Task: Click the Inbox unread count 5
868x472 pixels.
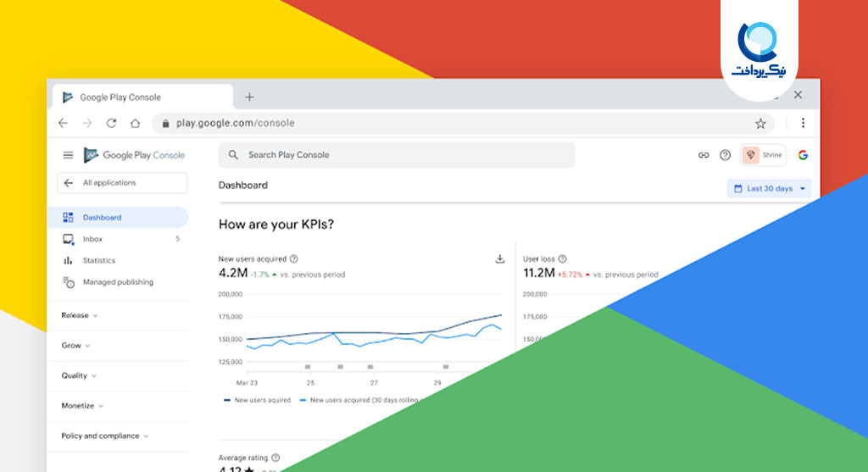Action: click(178, 239)
